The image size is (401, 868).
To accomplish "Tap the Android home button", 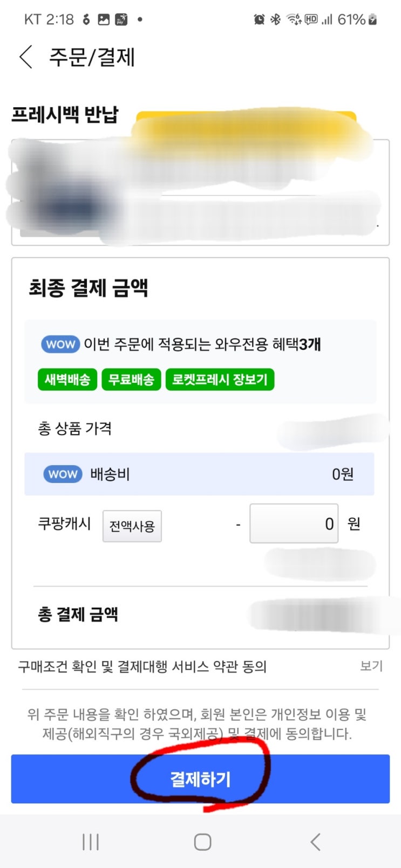I will click(202, 842).
